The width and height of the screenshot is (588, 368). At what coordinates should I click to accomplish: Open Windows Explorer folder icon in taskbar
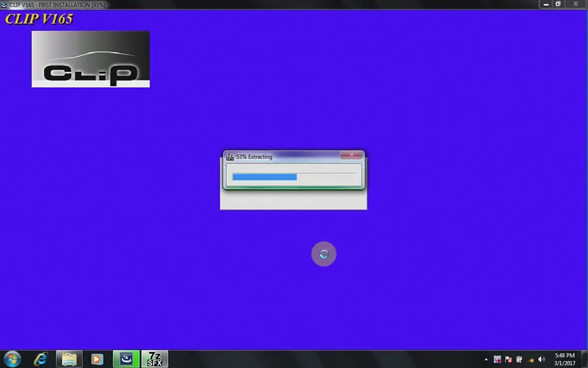[x=69, y=359]
